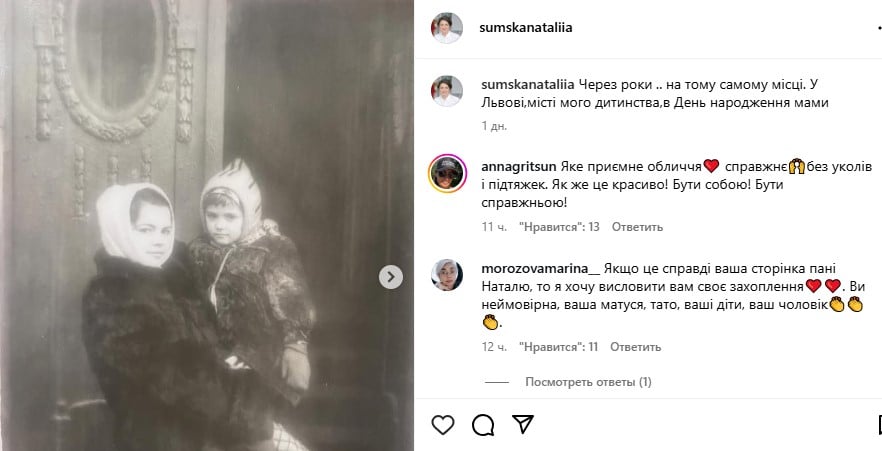Click the black-and-white photo
The width and height of the screenshot is (882, 451).
pos(207,226)
